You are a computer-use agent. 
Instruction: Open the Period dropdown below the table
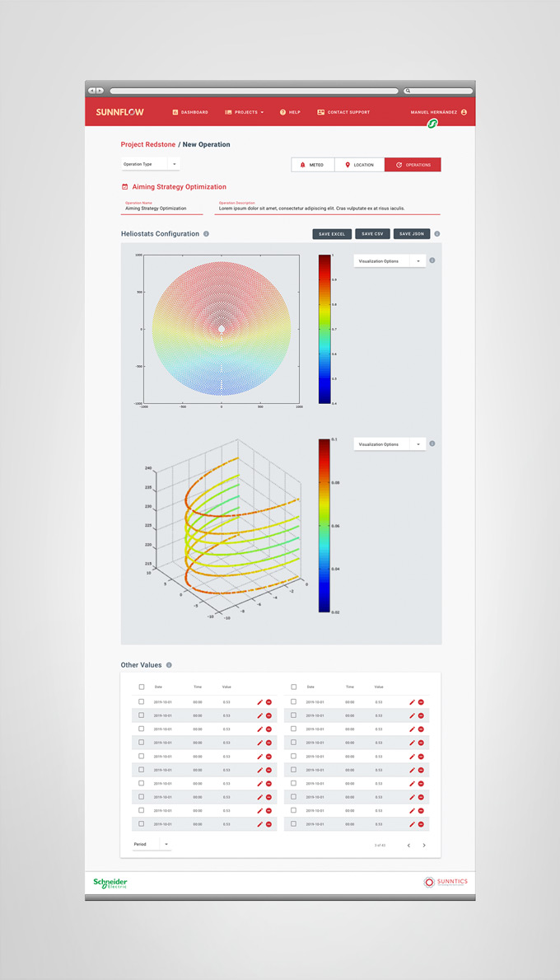point(152,844)
